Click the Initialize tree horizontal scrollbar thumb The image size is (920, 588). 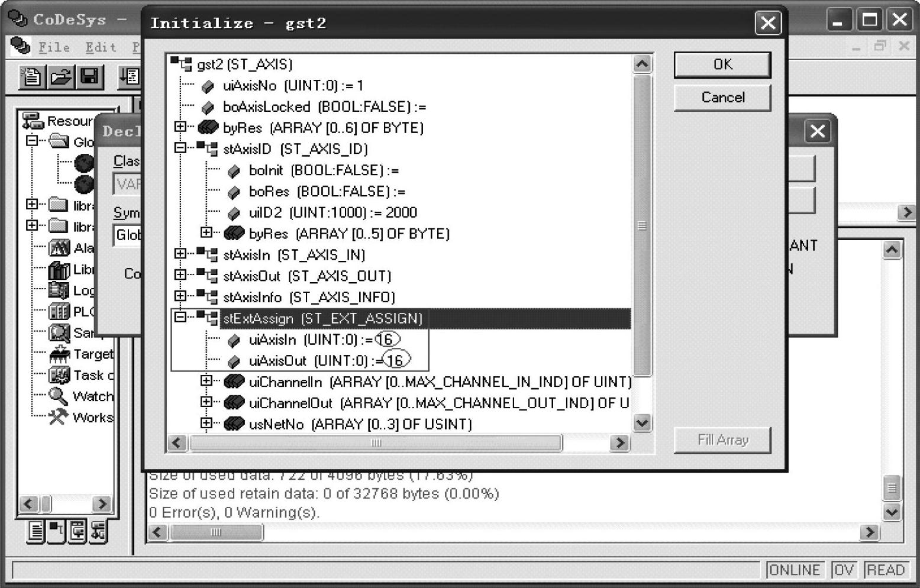tap(376, 443)
